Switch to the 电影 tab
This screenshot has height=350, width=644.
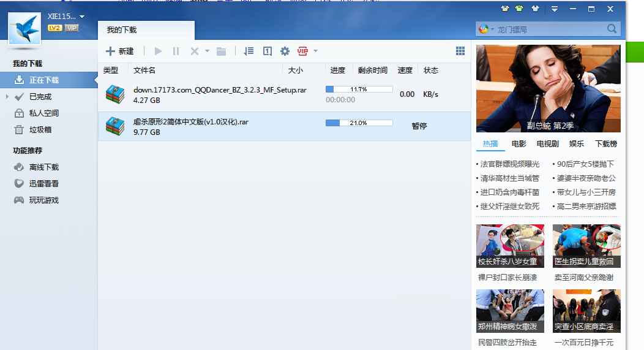click(519, 143)
